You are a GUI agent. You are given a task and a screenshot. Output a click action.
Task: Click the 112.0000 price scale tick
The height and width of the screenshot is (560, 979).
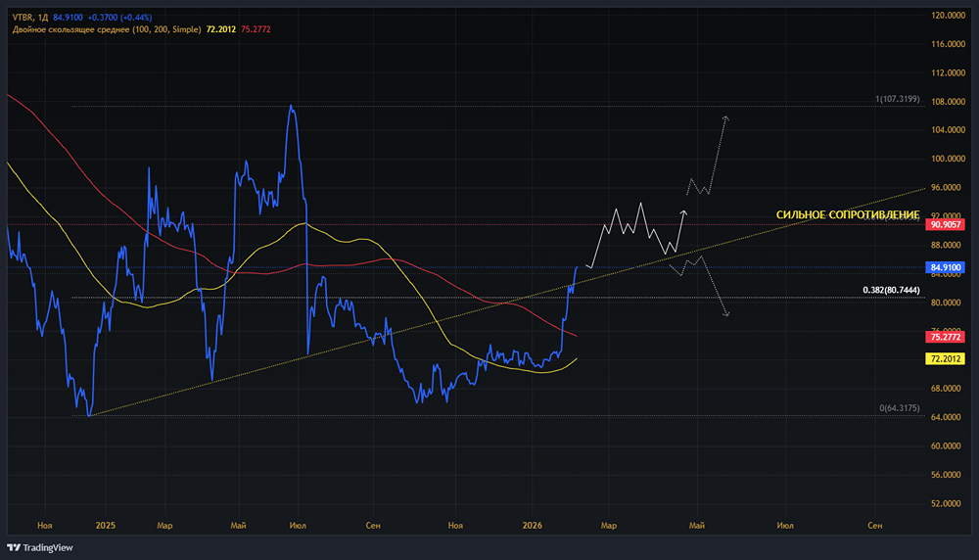948,72
